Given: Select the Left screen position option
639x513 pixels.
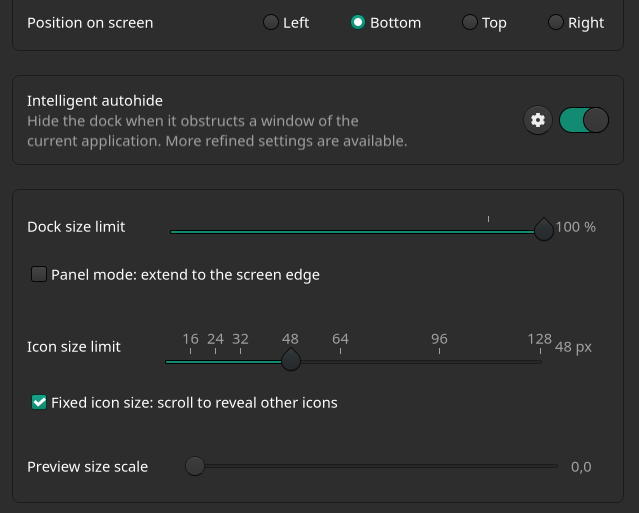Looking at the screenshot, I should point(271,23).
